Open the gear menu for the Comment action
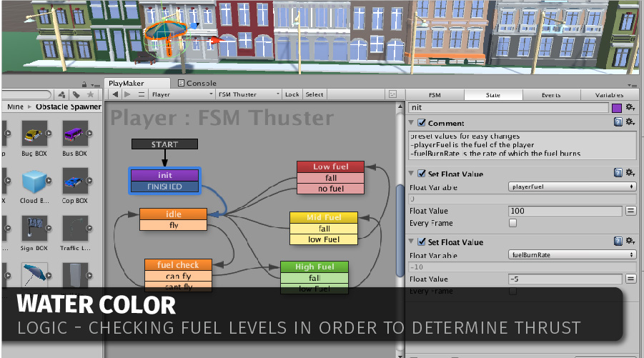The height and width of the screenshot is (358, 644). (x=630, y=123)
